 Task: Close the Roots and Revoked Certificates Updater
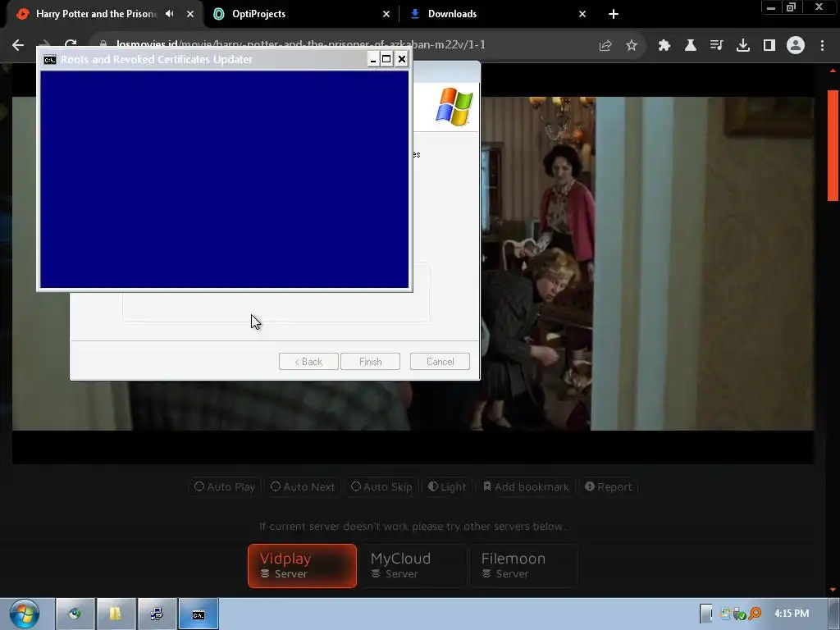pos(401,59)
